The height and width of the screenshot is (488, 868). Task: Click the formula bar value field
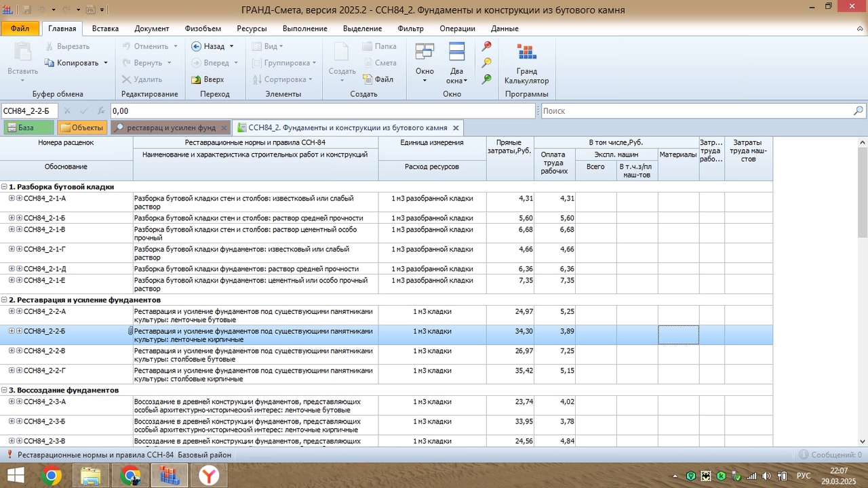(322, 110)
